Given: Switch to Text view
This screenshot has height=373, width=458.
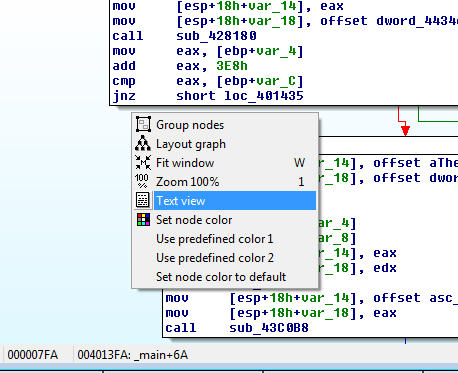Looking at the screenshot, I should pos(225,201).
